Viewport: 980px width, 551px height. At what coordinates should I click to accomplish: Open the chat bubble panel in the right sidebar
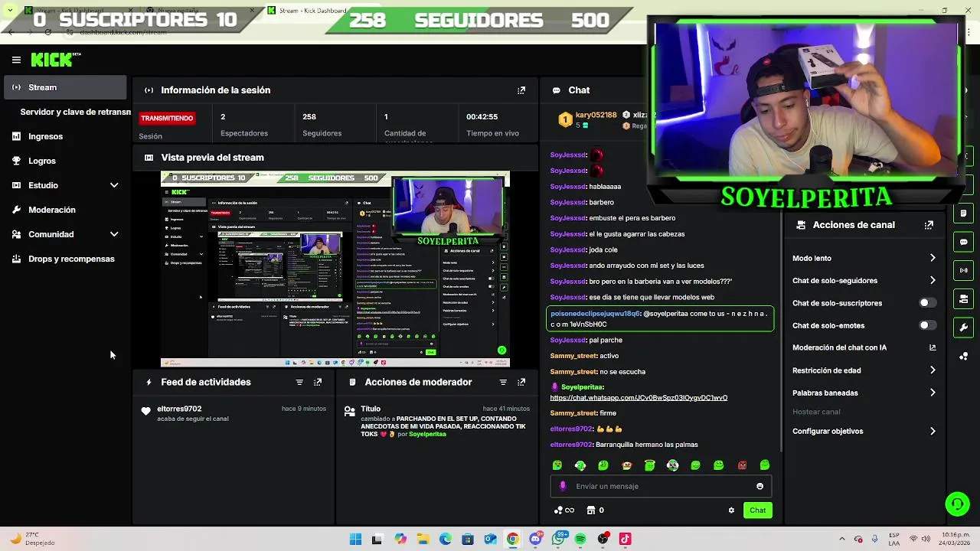(x=964, y=242)
